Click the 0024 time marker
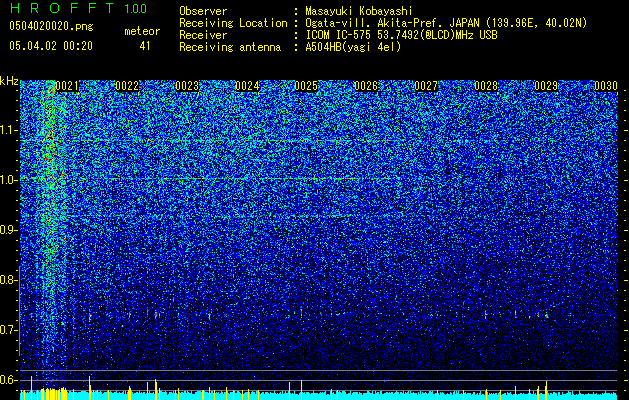629x400 pixels. tap(247, 86)
